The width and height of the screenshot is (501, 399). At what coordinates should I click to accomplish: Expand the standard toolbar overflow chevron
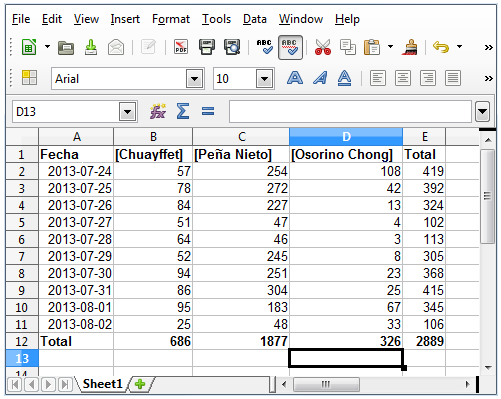(x=489, y=47)
